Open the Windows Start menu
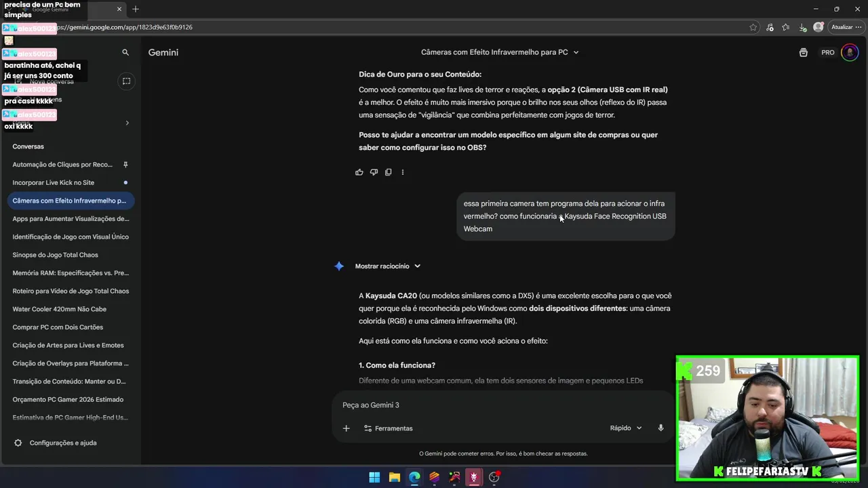868x488 pixels. click(374, 477)
